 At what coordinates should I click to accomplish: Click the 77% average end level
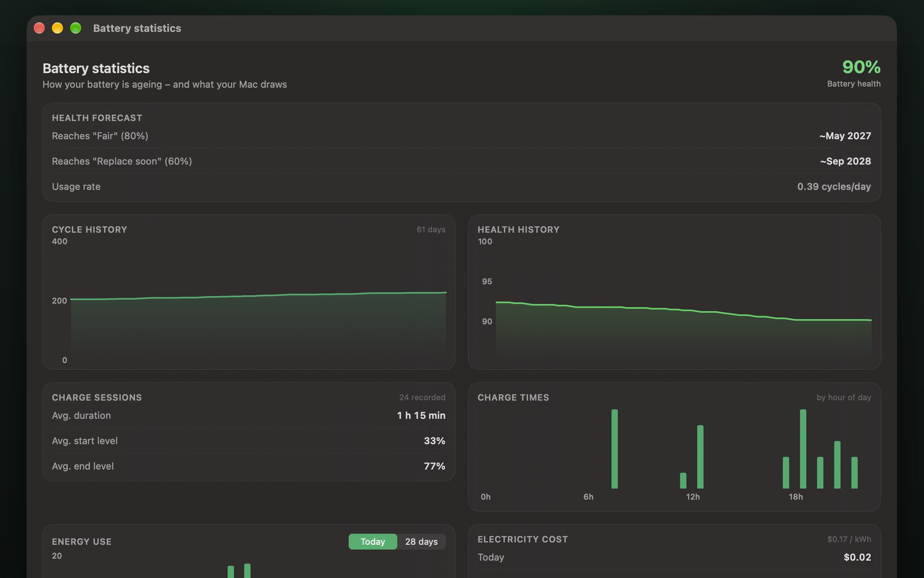(435, 466)
